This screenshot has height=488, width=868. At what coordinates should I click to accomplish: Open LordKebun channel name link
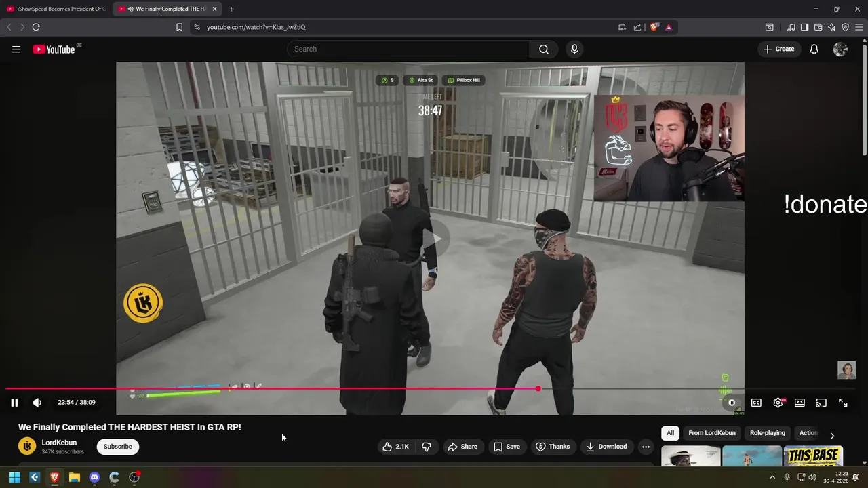tap(59, 443)
